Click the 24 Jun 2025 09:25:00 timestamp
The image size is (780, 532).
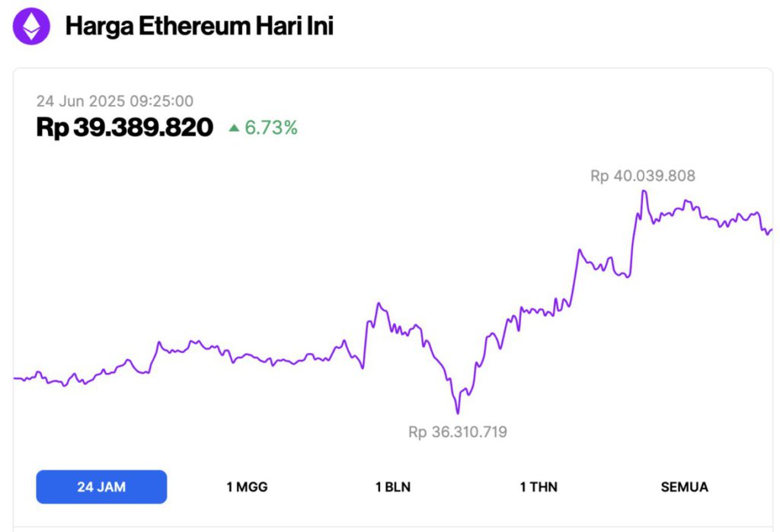pyautogui.click(x=115, y=101)
